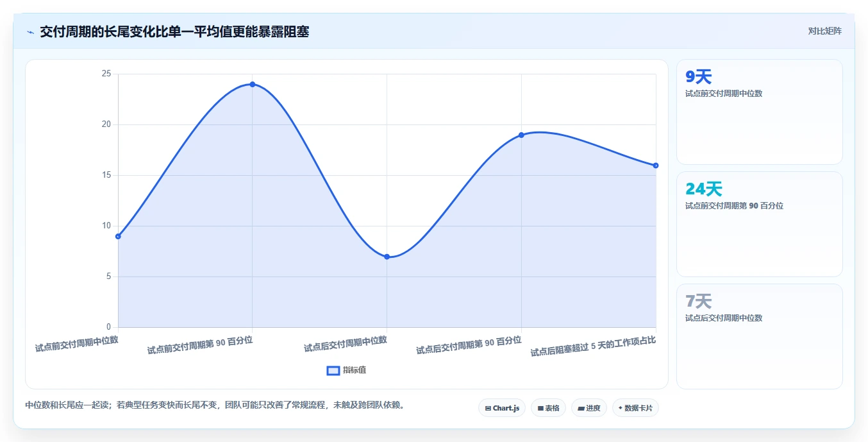Click the footnote text starting 中位数和长尾应一起读
This screenshot has height=442, width=868.
click(x=217, y=405)
